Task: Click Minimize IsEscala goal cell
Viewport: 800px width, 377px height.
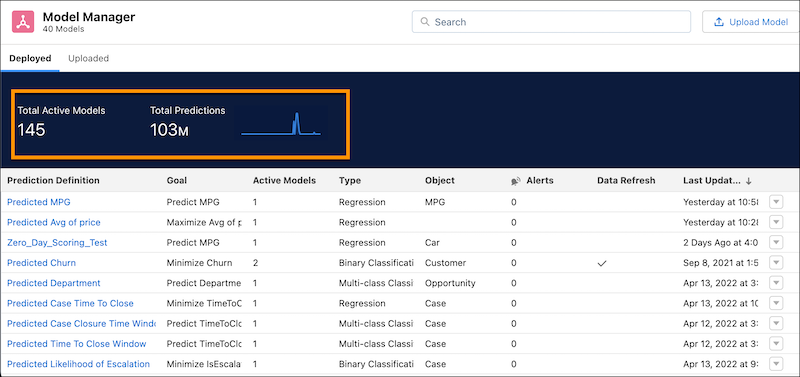Action: point(204,364)
